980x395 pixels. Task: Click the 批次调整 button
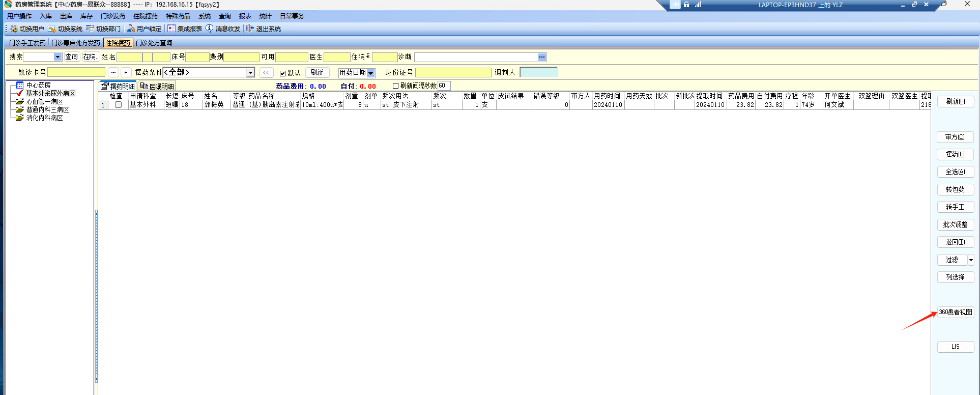(x=956, y=224)
